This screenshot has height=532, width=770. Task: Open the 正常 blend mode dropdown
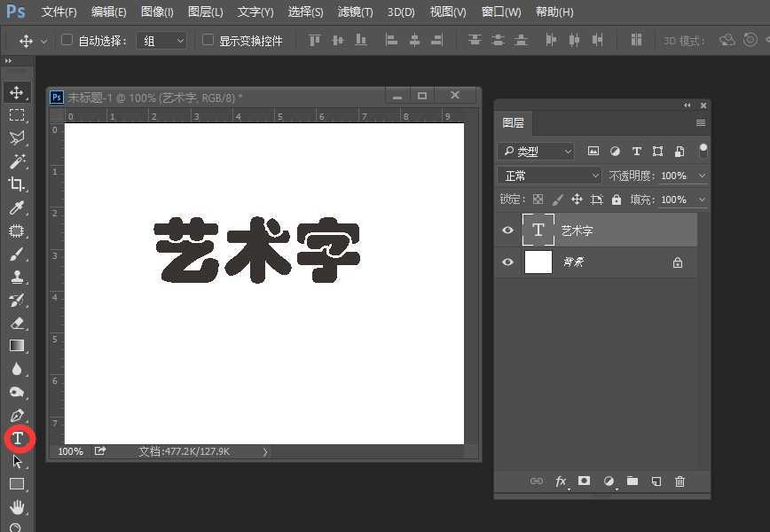point(549,175)
